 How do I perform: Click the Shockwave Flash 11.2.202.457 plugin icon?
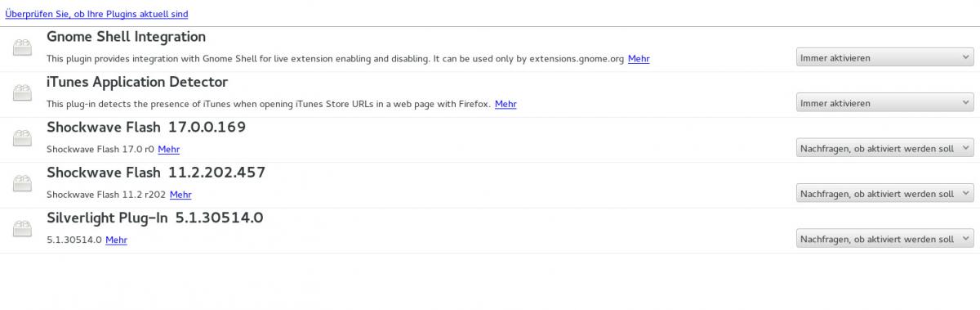[23, 184]
